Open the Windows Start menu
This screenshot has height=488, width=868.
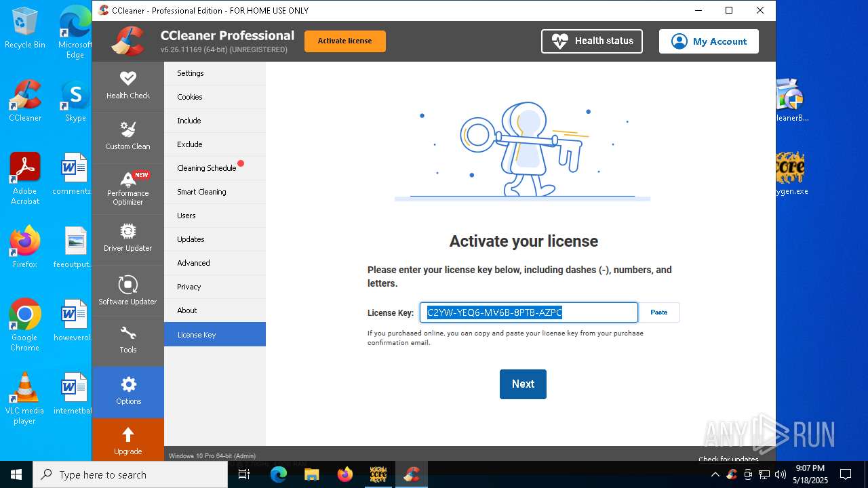click(x=16, y=474)
